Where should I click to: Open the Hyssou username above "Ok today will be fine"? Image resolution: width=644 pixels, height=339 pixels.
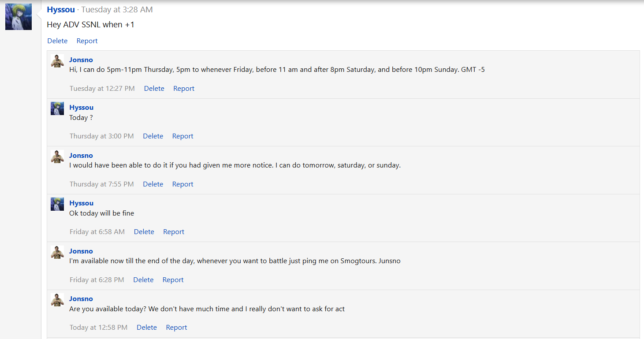coord(81,203)
